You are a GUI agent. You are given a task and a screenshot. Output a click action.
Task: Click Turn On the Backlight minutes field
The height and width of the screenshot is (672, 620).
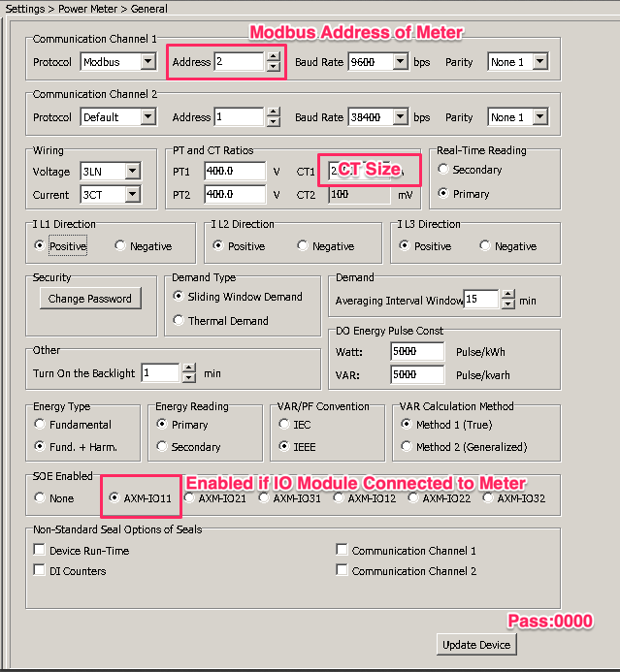160,373
